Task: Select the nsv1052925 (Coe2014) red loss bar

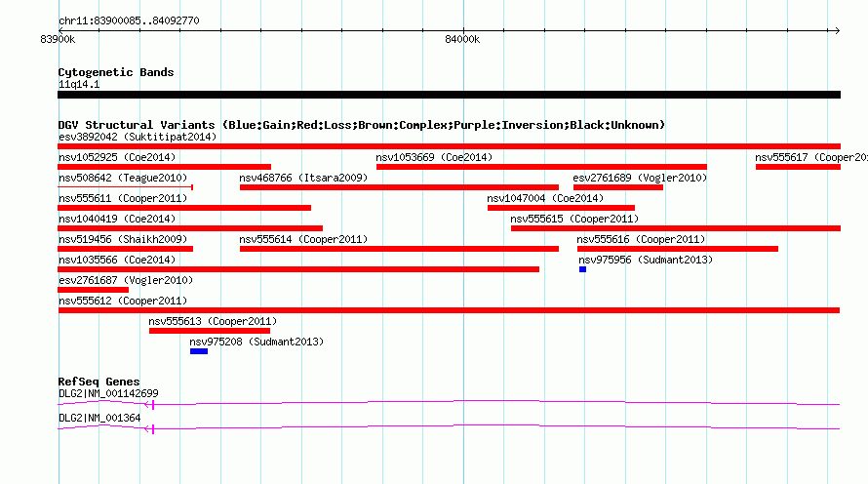Action: click(x=165, y=167)
